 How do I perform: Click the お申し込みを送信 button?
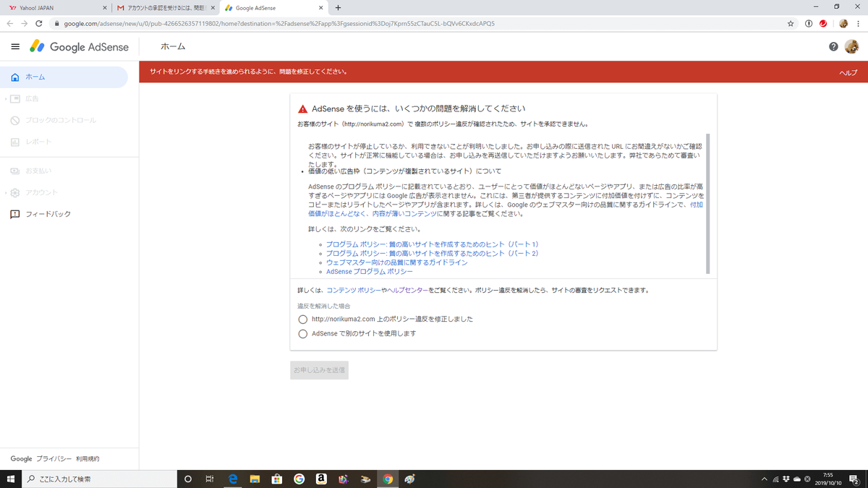point(319,370)
